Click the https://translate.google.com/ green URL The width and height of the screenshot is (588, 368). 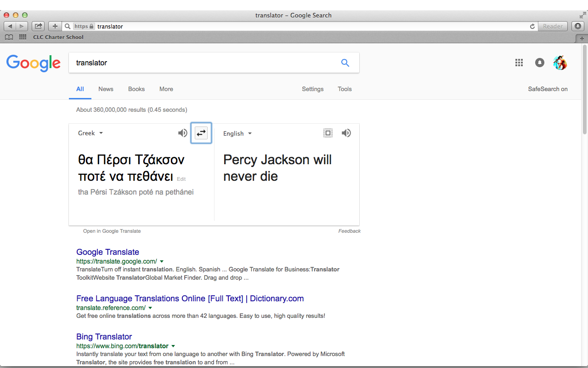pos(117,261)
